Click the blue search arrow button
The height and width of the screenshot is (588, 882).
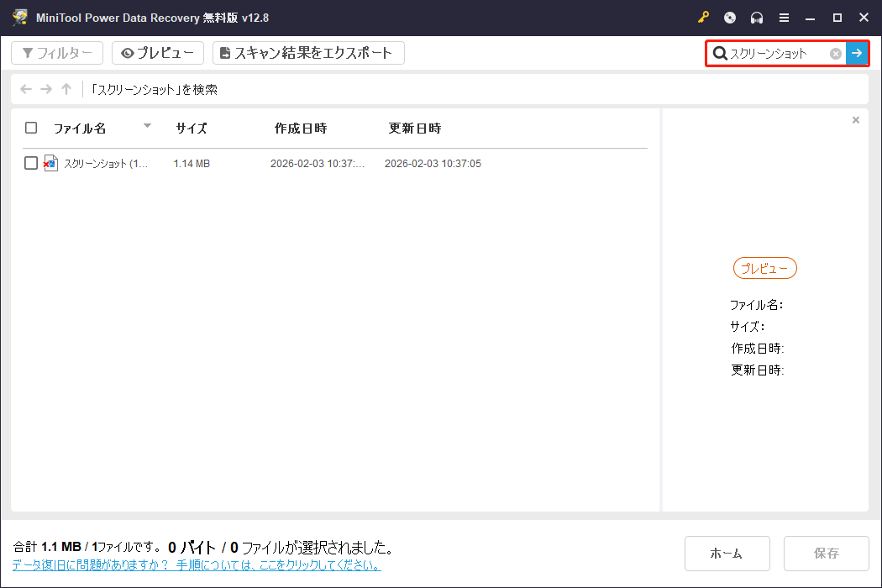pos(857,53)
